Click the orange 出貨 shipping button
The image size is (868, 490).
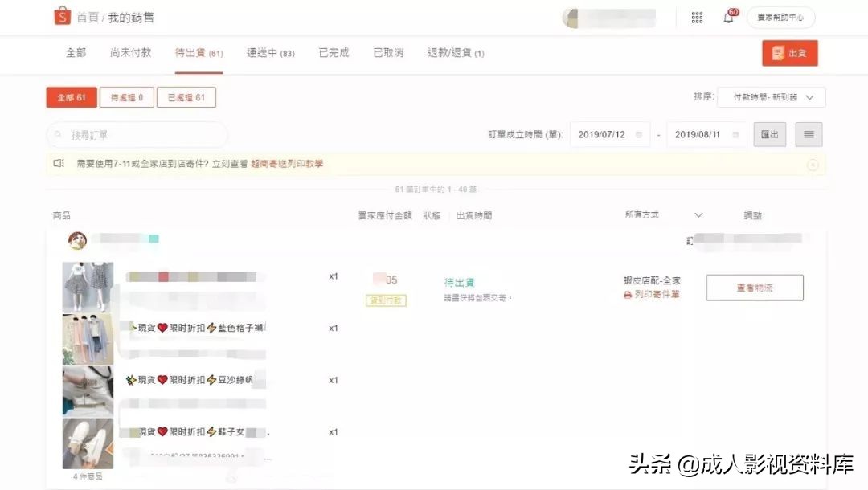point(789,51)
